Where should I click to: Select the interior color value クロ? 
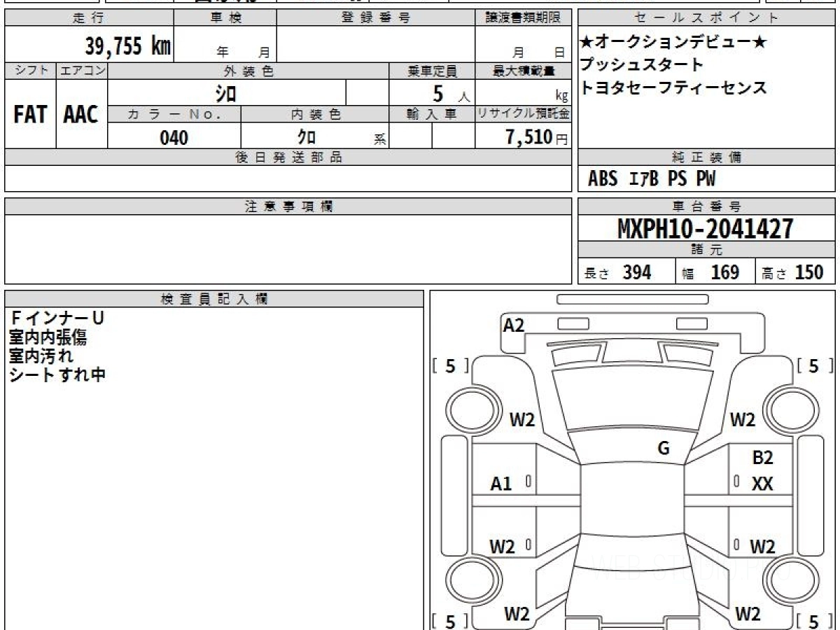point(306,138)
